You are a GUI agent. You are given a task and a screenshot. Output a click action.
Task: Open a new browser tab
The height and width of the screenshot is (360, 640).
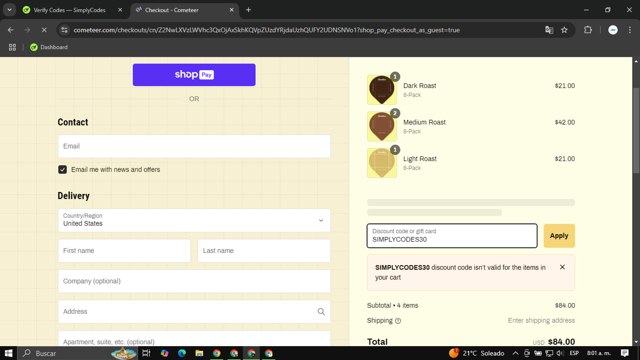click(x=248, y=10)
